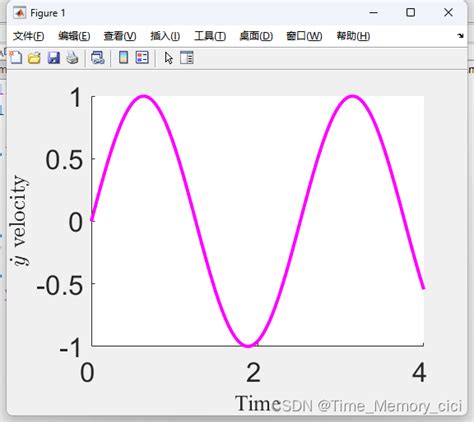The image size is (474, 422).
Task: Click the Link Plot toolbar icon
Action: (98, 58)
